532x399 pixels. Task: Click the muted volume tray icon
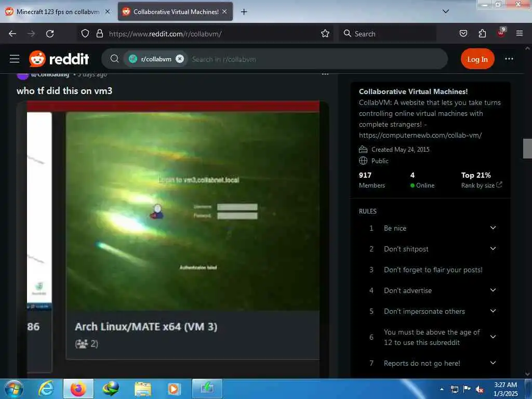point(480,390)
